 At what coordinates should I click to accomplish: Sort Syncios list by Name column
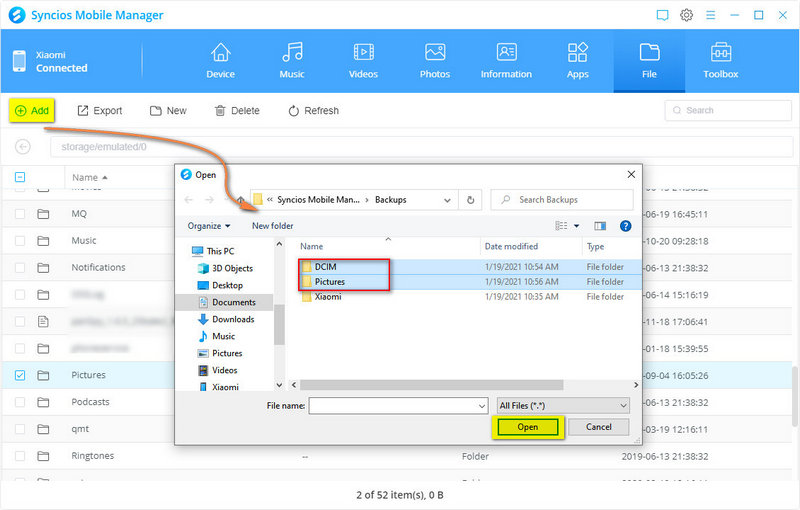coord(90,177)
